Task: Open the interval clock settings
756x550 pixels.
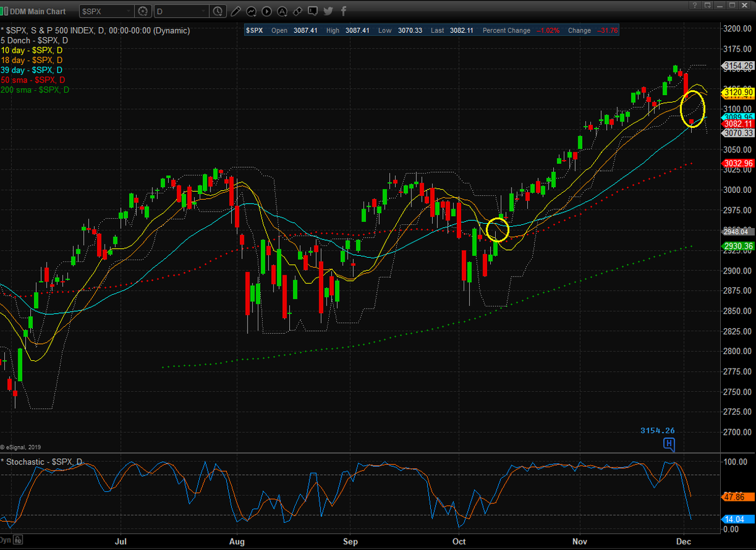Action: click(218, 11)
